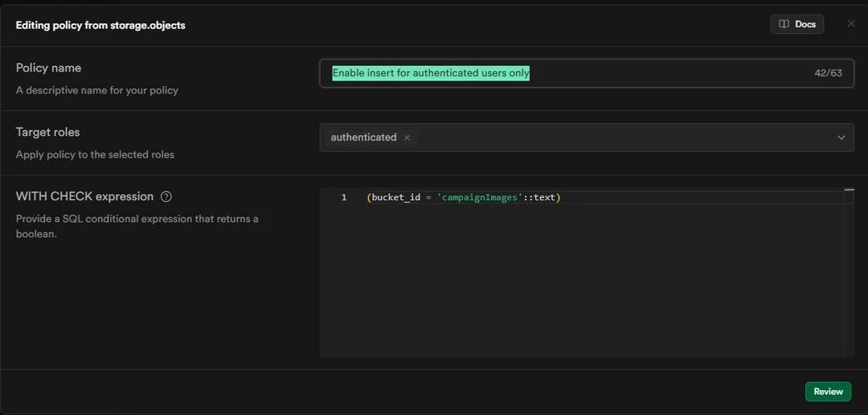Click the dialog title Editing policy from storage.objects
868x415 pixels.
click(100, 25)
